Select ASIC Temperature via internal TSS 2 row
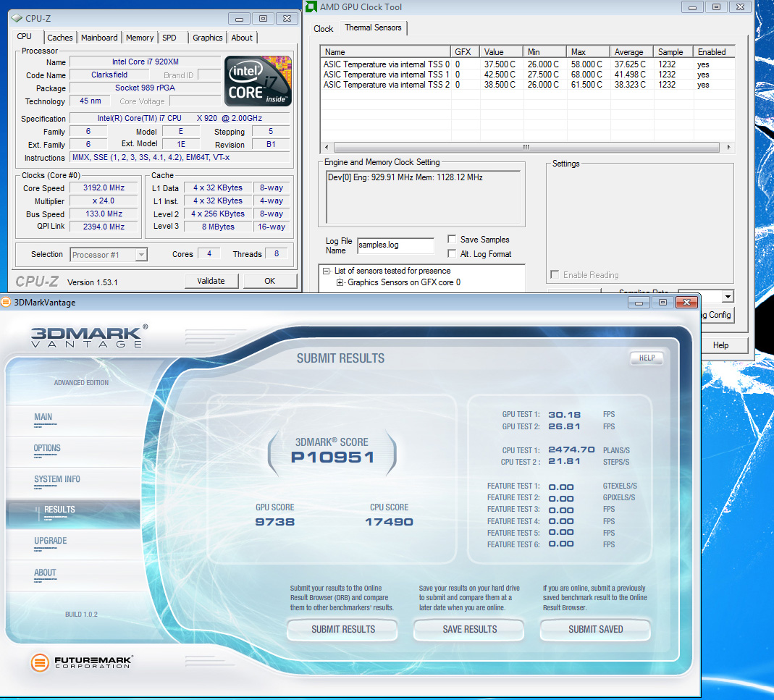Viewport: 774px width, 700px height. click(x=527, y=85)
